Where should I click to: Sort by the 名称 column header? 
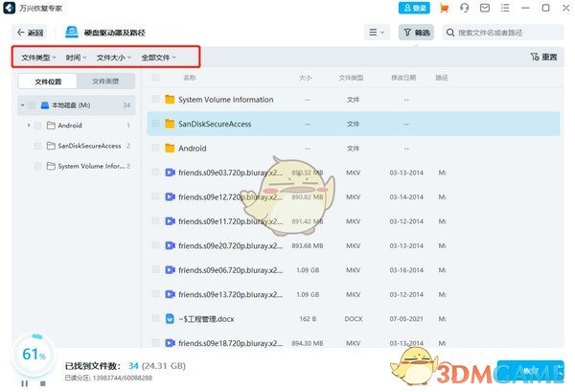click(x=189, y=78)
